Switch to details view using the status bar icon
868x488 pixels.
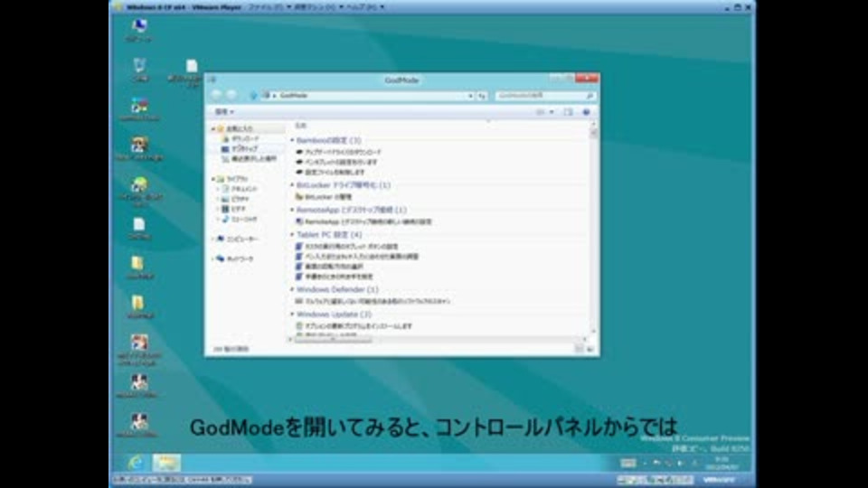579,349
